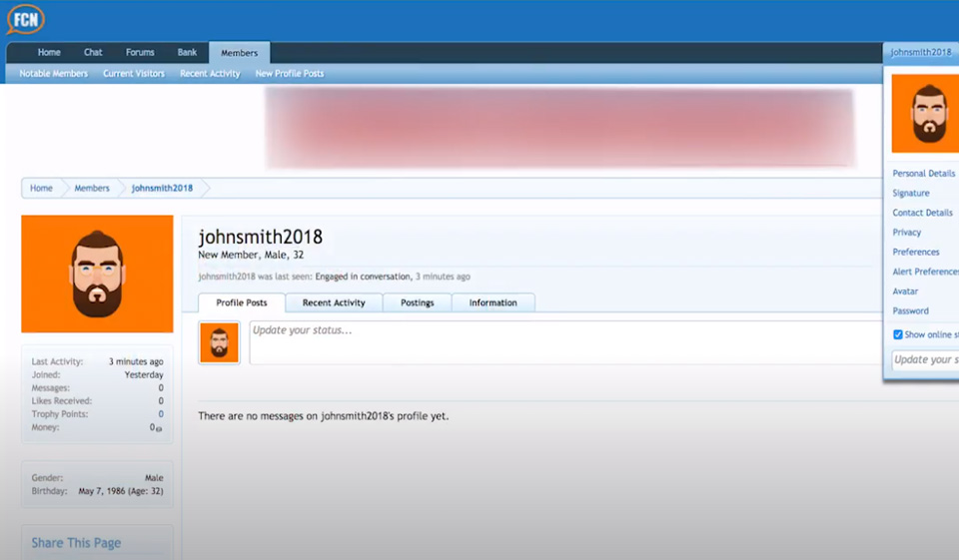The image size is (959, 560).
Task: Open the Chat navigation tab
Action: coord(93,53)
